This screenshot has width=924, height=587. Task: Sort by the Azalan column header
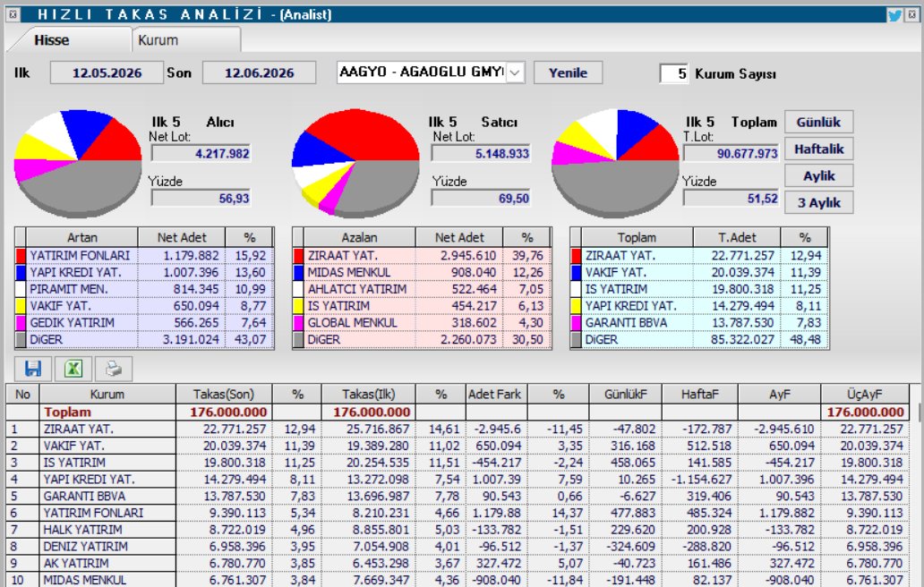pos(359,237)
